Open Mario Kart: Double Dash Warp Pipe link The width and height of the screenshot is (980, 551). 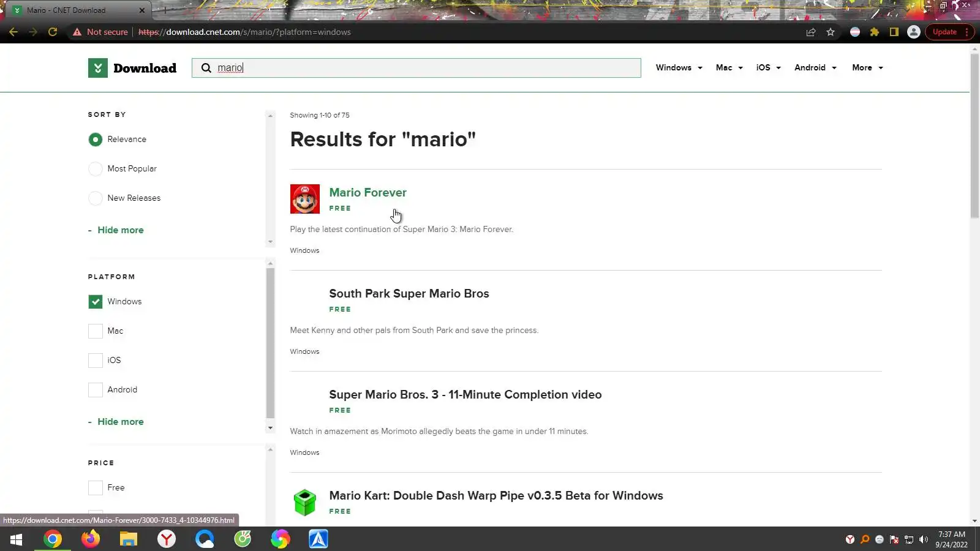pos(496,496)
